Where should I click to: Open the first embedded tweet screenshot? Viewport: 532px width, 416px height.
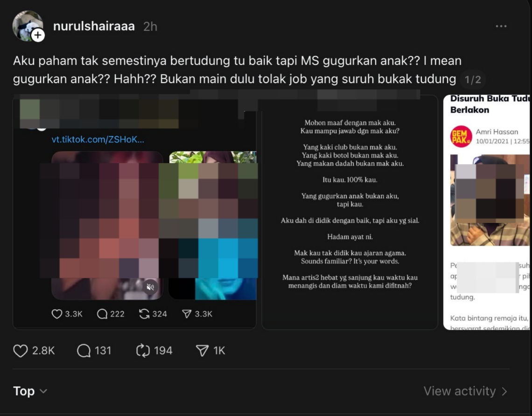[x=134, y=212]
